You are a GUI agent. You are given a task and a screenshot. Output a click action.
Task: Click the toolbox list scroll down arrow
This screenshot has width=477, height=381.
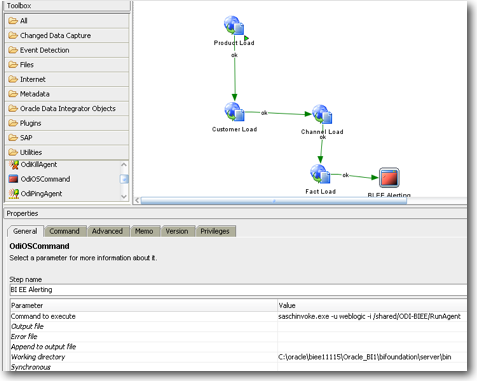[124, 196]
